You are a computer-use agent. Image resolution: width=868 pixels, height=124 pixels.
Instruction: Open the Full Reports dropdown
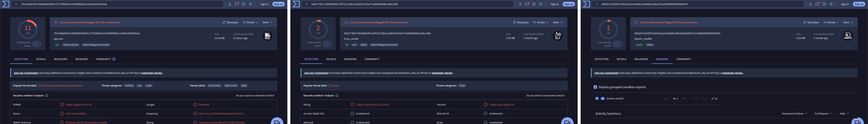tap(823, 114)
